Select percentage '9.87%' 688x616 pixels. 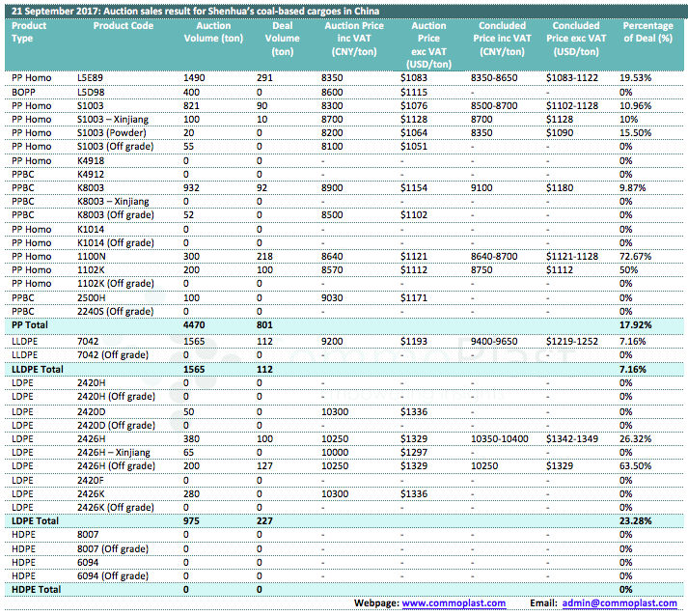pos(632,188)
